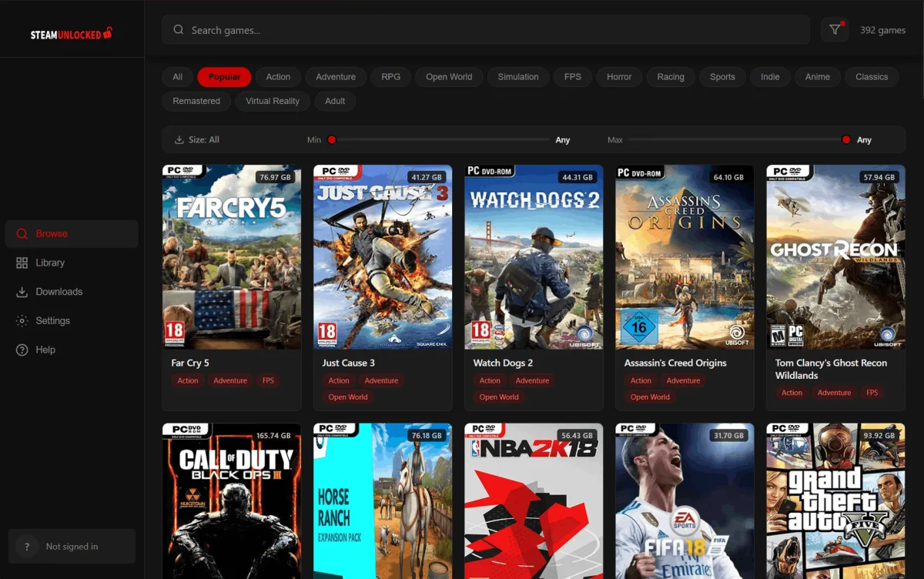Viewport: 924px width, 579px height.
Task: Show Simulation games
Action: point(518,77)
